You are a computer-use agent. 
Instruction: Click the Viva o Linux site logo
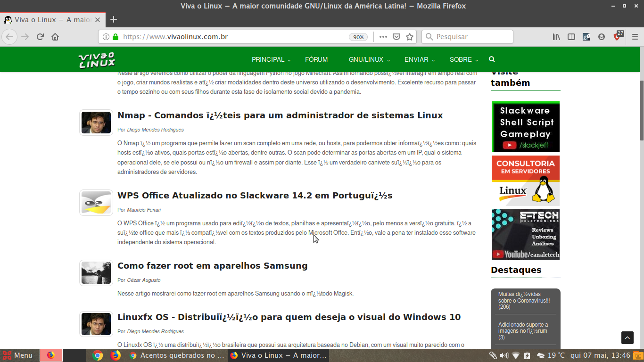pos(97,59)
